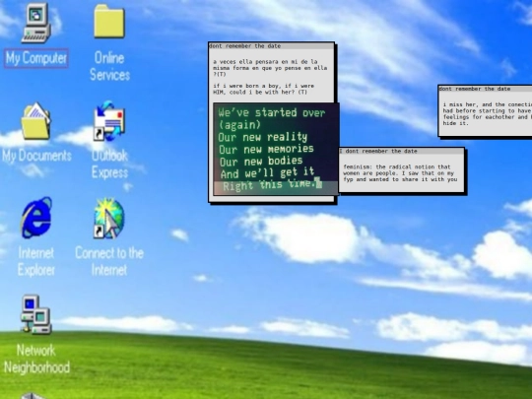This screenshot has width=532, height=399.
Task: Click the 'i miss her' note text
Action: coord(488,114)
